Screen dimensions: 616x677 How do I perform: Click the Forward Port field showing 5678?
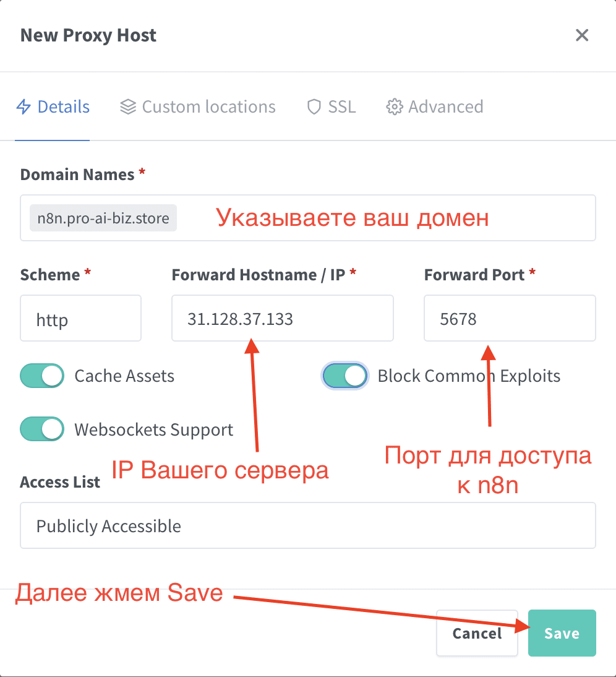[509, 318]
